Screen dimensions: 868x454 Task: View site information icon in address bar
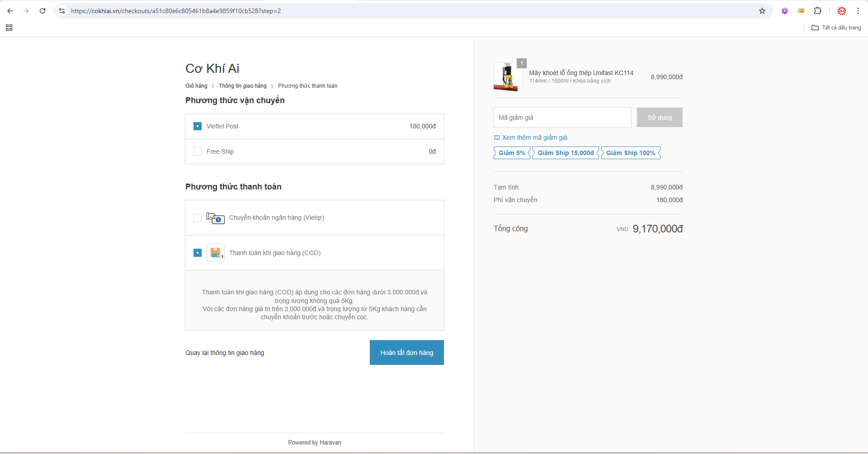pos(62,11)
